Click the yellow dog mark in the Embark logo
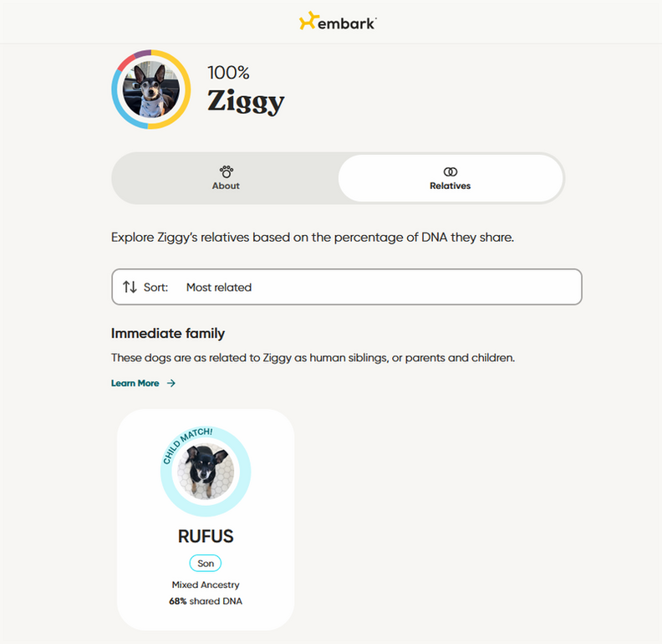The height and width of the screenshot is (644, 662). tap(308, 22)
